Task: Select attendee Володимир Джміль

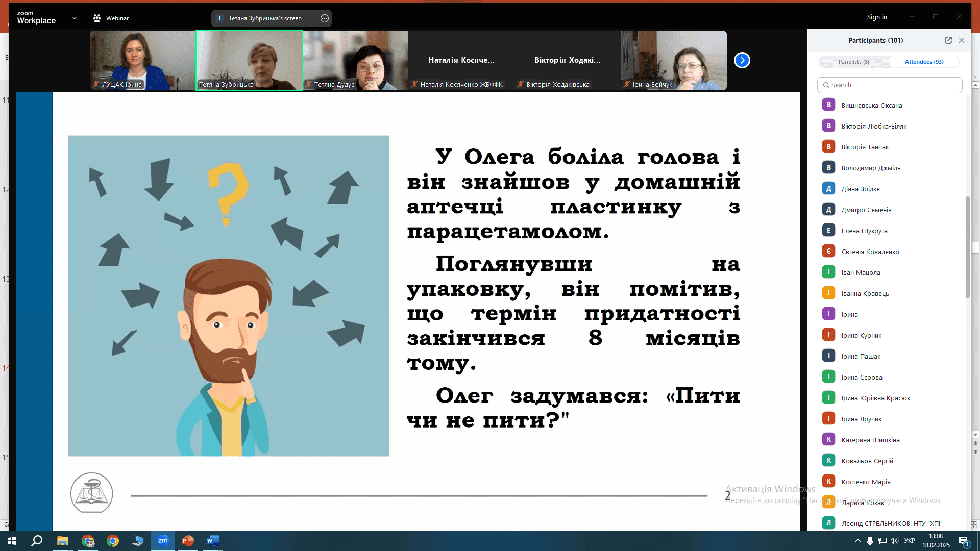Action: tap(891, 168)
